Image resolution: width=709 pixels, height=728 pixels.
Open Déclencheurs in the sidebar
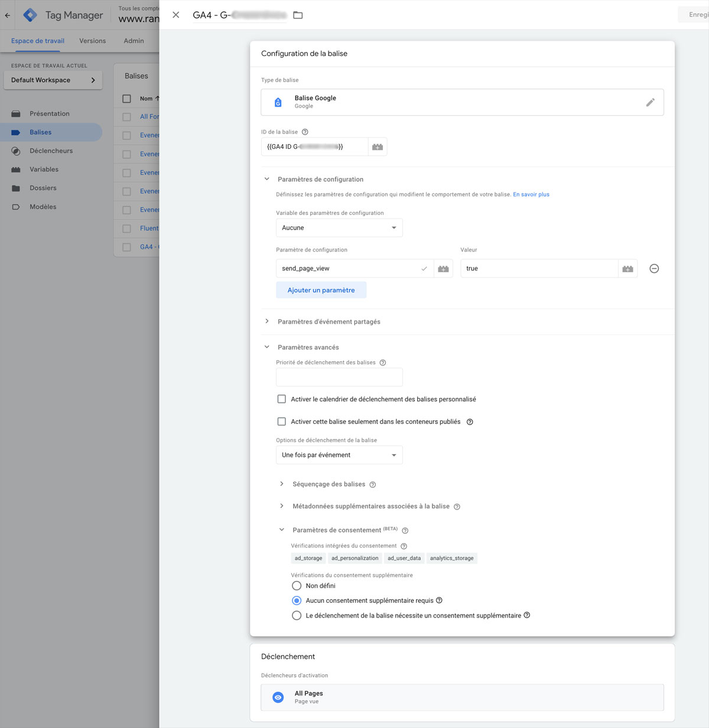pyautogui.click(x=51, y=151)
